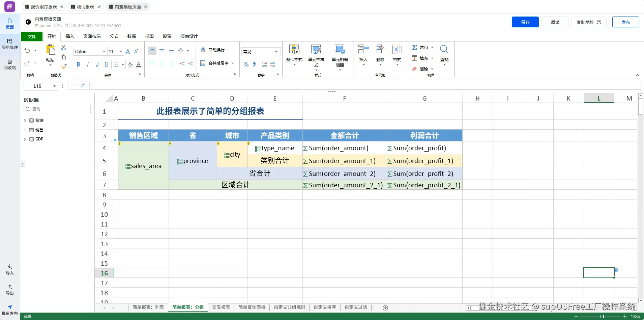
Task: Click the undo arrow icon
Action: [x=27, y=51]
